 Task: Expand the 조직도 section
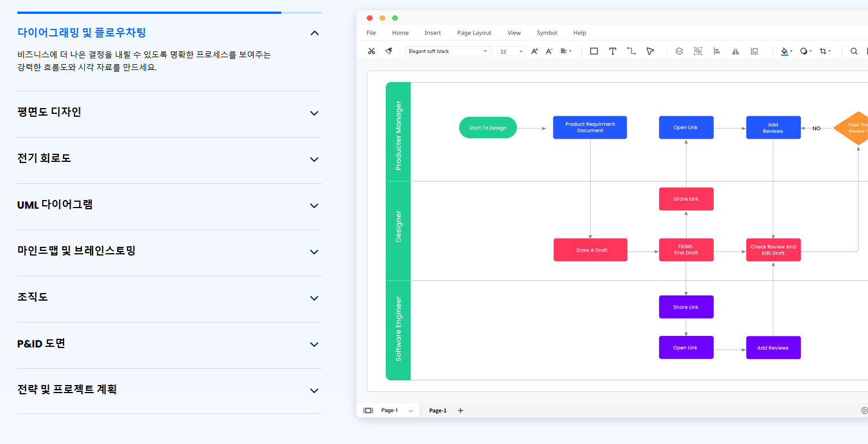click(315, 298)
